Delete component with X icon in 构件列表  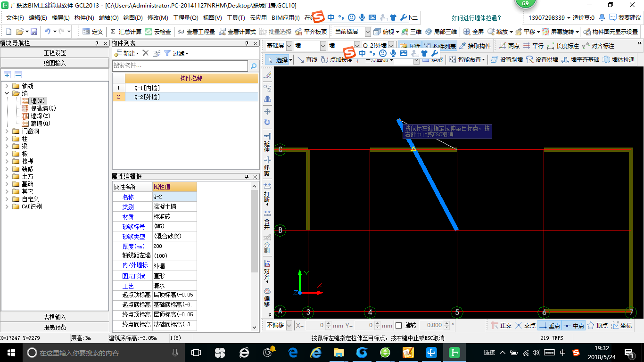(x=146, y=53)
